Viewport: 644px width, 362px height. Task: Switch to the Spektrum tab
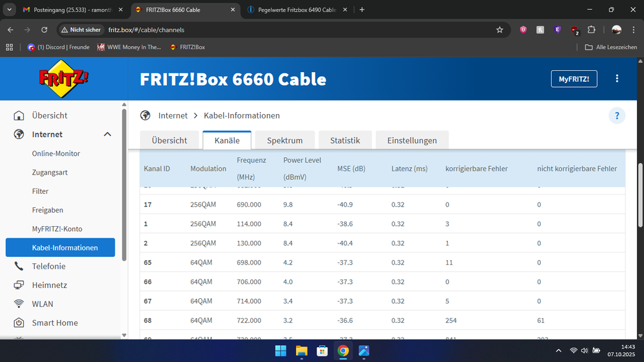point(285,140)
